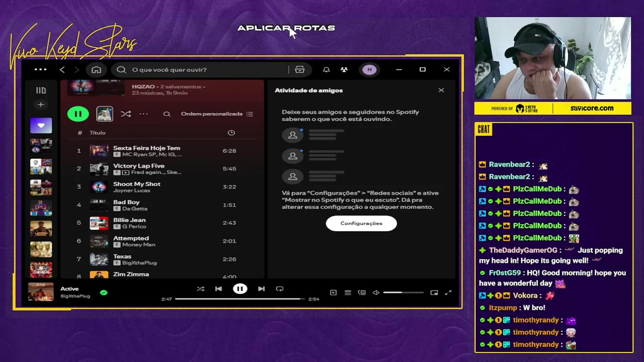Adjust the volume slider
Viewport: 644px width, 362px height.
(x=403, y=293)
